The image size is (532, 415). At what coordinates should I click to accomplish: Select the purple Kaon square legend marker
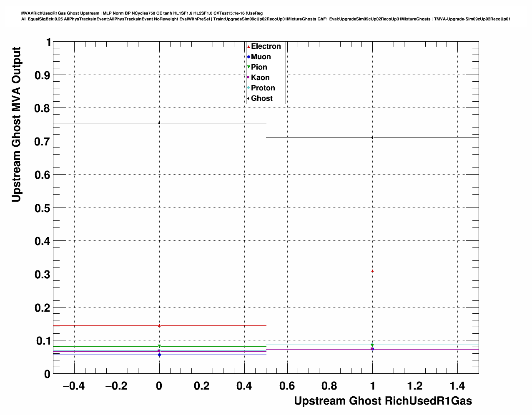pos(248,77)
